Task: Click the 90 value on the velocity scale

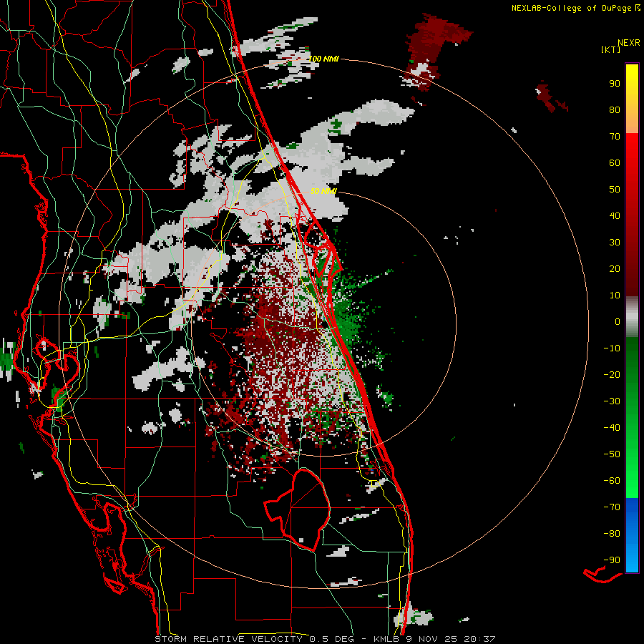Action: tap(615, 84)
